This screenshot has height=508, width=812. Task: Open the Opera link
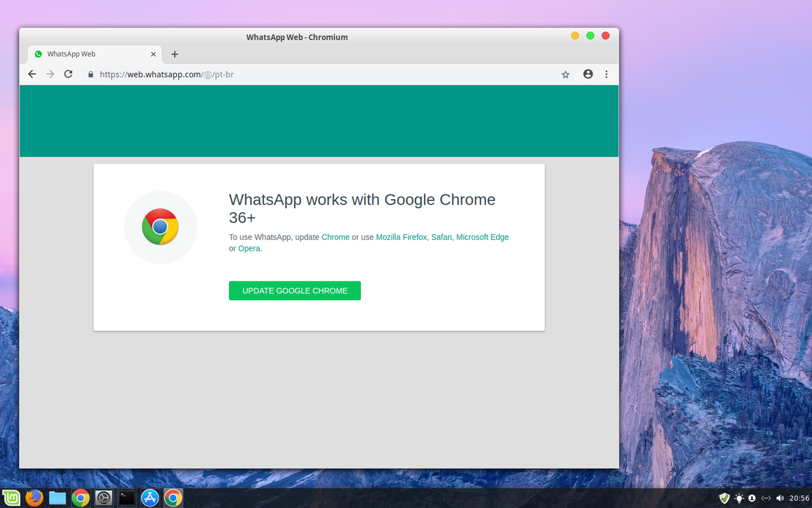click(x=249, y=248)
